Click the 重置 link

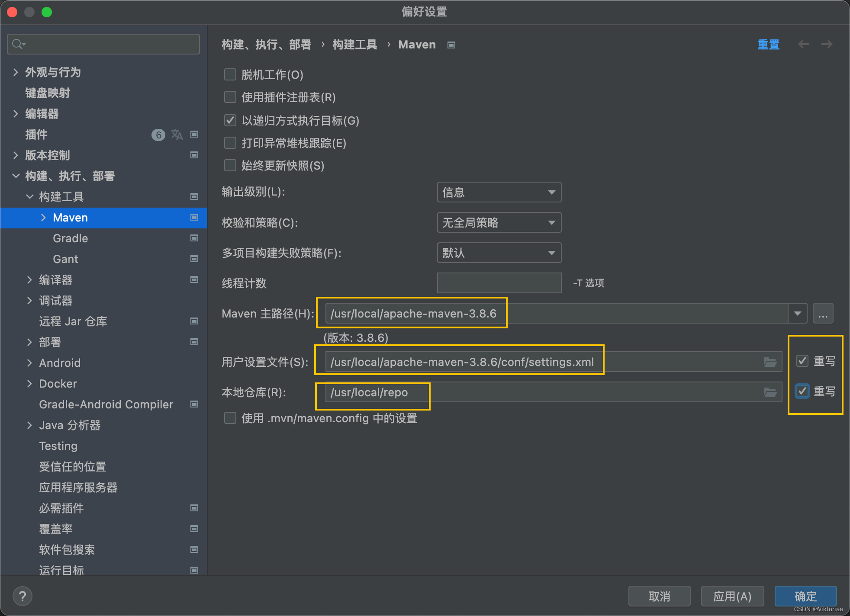[768, 45]
